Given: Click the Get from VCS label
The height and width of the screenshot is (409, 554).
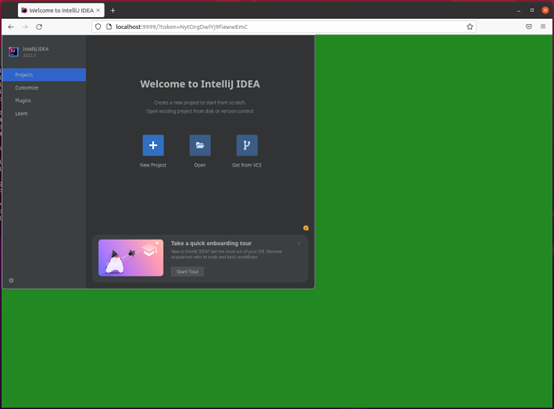Looking at the screenshot, I should tap(247, 165).
